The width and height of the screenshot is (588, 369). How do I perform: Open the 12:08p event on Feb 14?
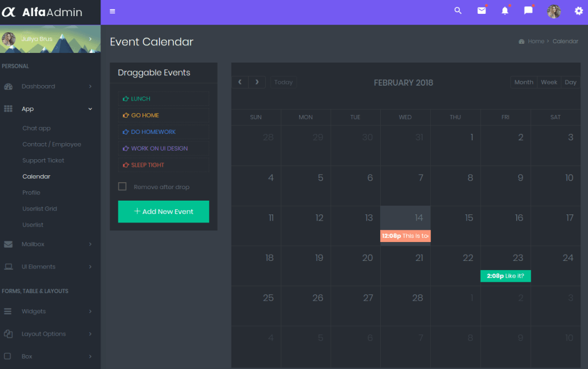(405, 236)
